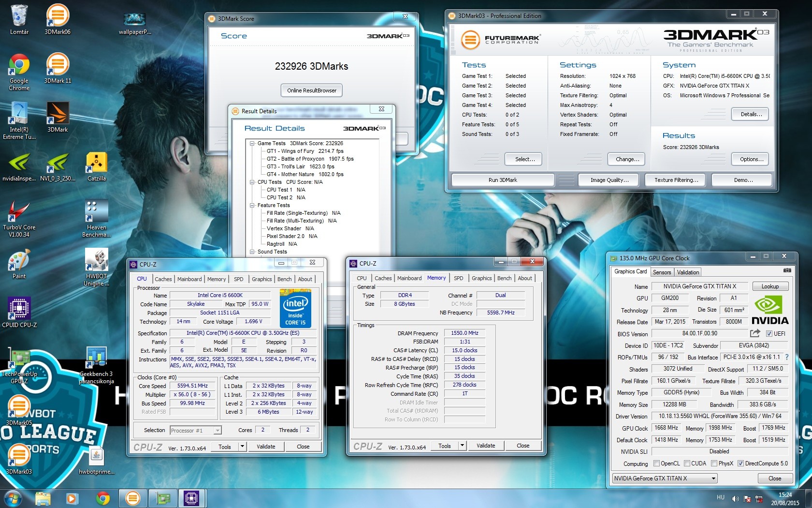Viewport: 812px width, 508px height.
Task: Open the wallpaperP... desktop file
Action: point(135,23)
